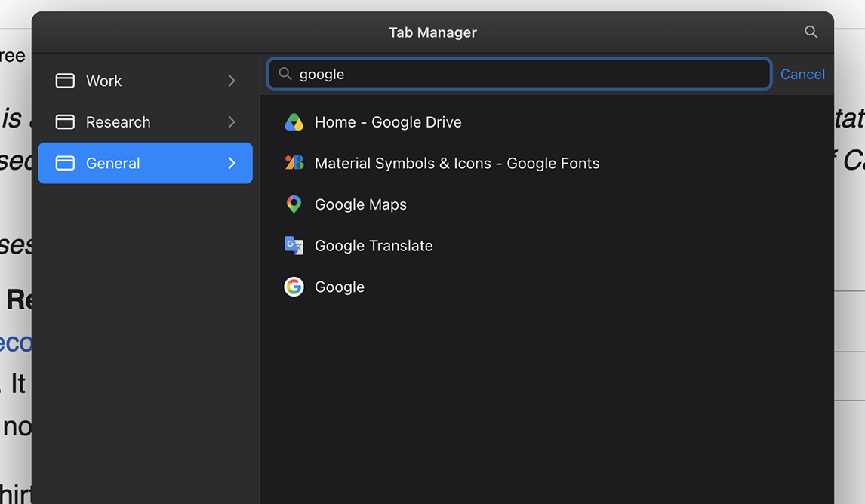Select the Work tab group
Screen dimensions: 865x504
click(145, 81)
